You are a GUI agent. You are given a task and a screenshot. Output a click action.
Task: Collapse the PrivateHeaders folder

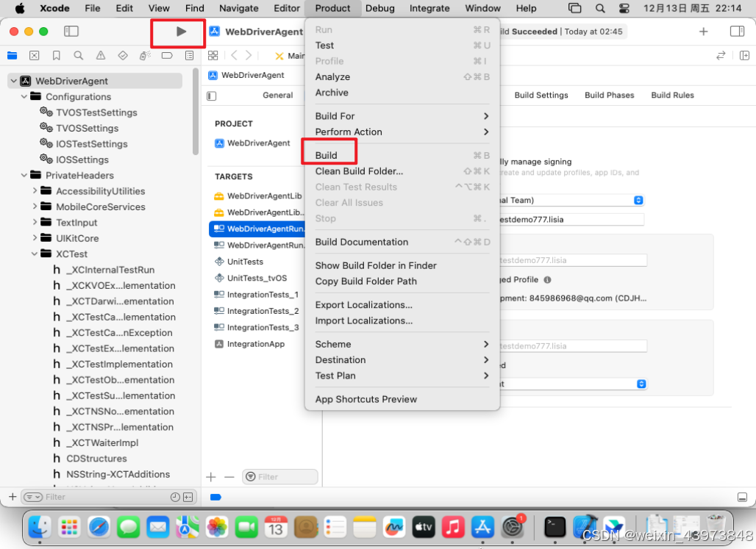coord(24,175)
